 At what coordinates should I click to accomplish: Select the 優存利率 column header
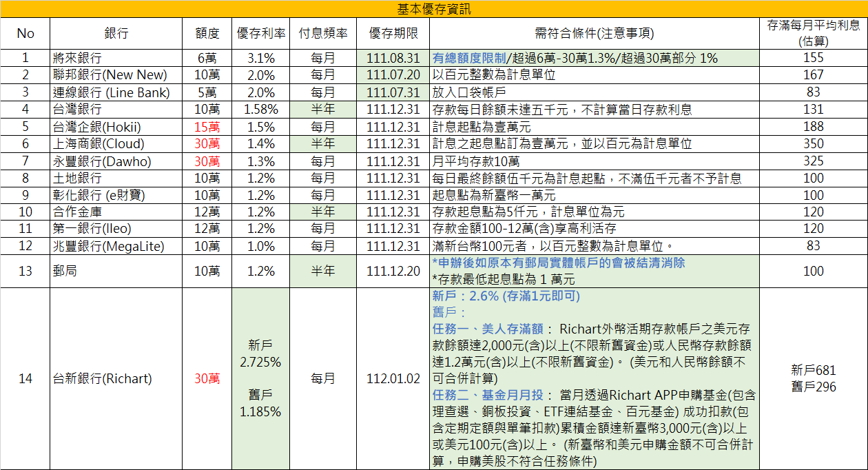pos(261,33)
